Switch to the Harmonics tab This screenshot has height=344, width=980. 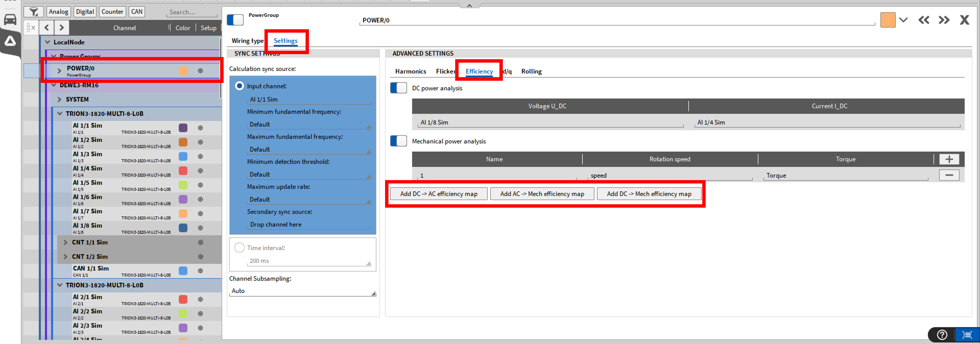[410, 71]
